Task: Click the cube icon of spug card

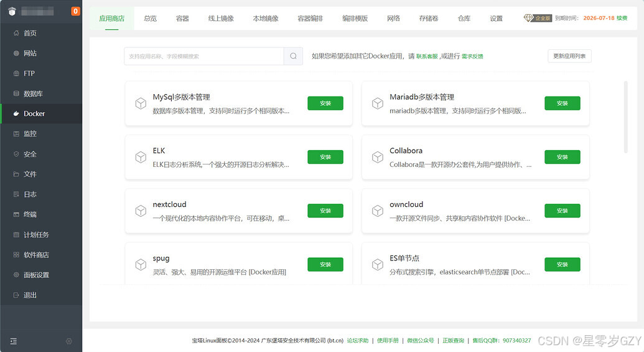Action: click(x=141, y=264)
